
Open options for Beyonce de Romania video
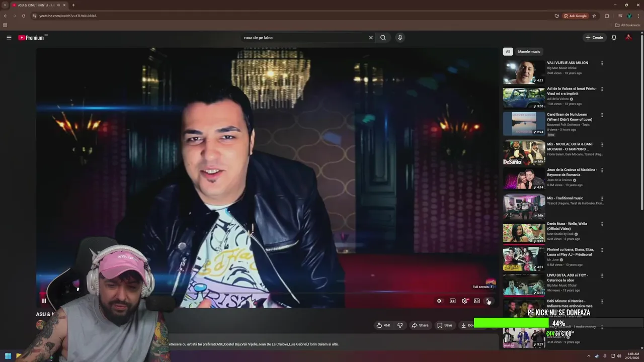click(x=602, y=170)
